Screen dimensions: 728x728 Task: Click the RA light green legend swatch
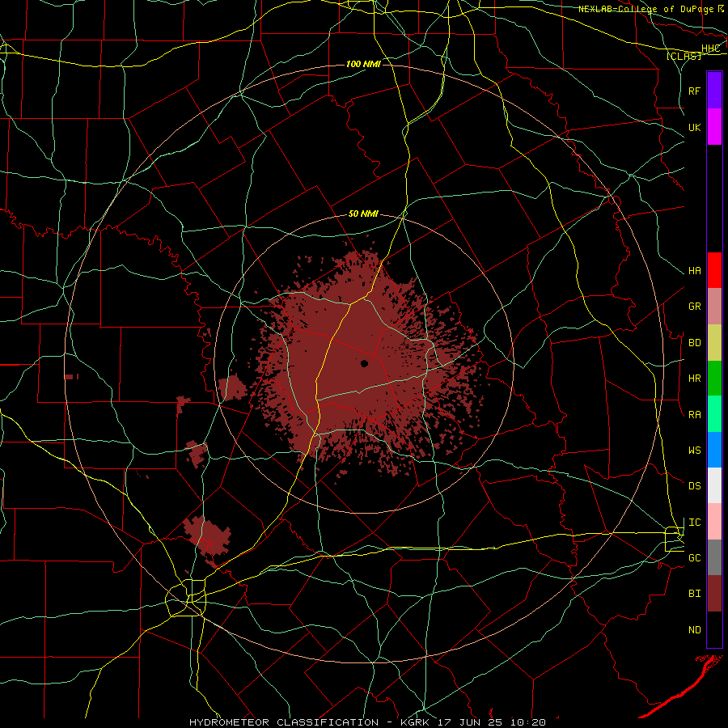[x=714, y=414]
